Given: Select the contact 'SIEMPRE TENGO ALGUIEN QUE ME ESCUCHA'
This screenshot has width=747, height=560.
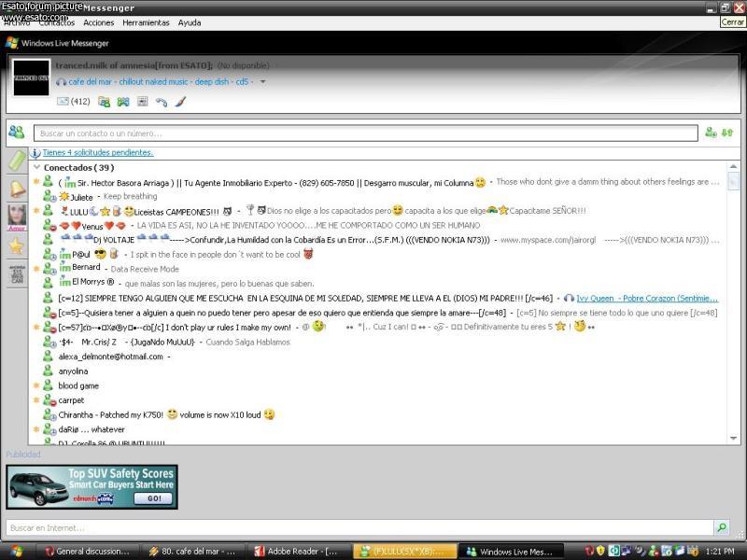Looking at the screenshot, I should 376,298.
